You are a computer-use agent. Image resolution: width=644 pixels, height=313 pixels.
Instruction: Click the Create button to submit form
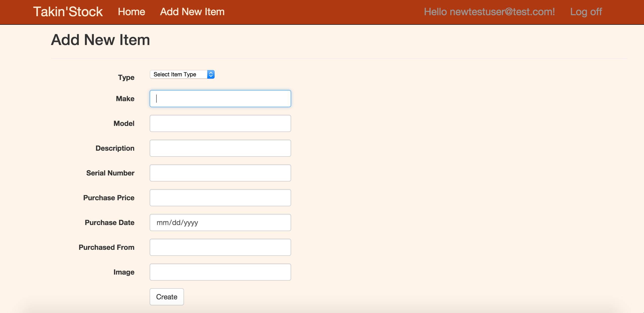tap(166, 297)
